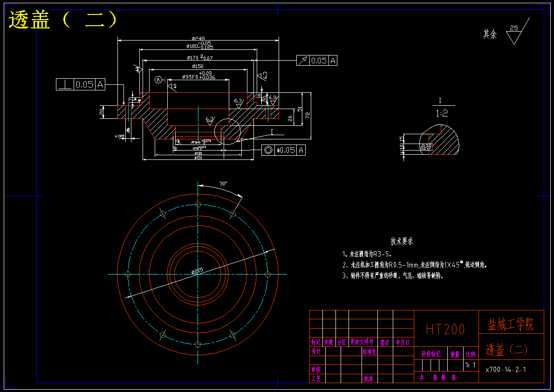
Task: Click the 更改文件号 column header
Action: click(362, 342)
